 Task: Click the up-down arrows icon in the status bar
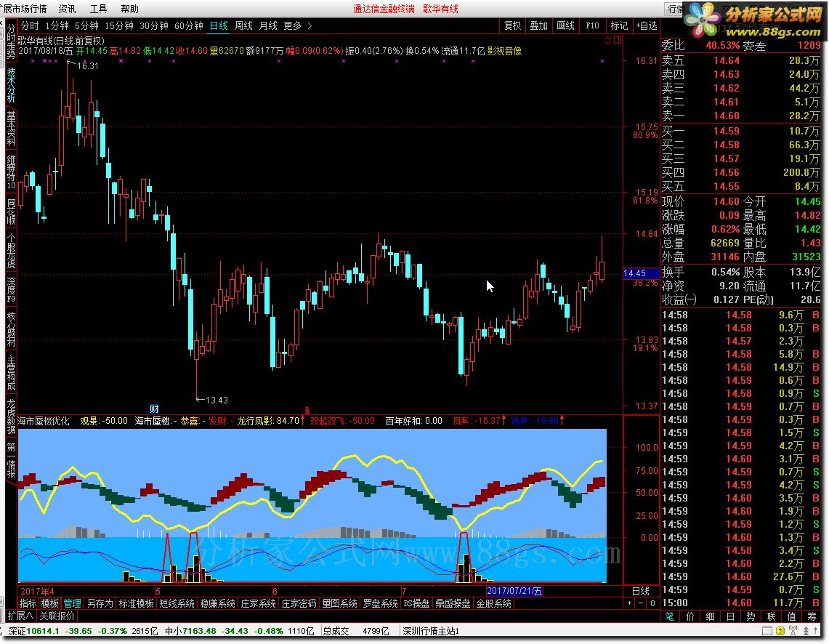point(806,631)
